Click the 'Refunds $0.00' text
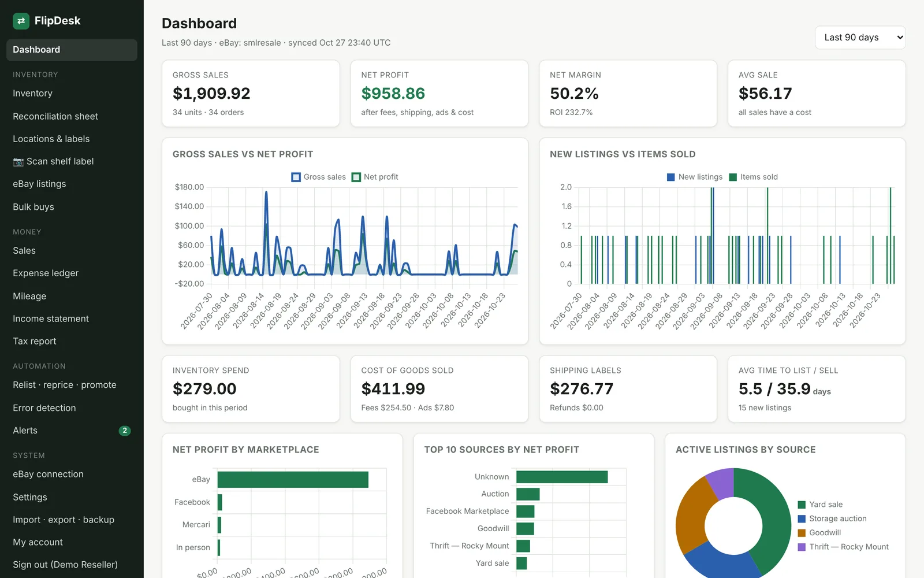 pos(576,408)
